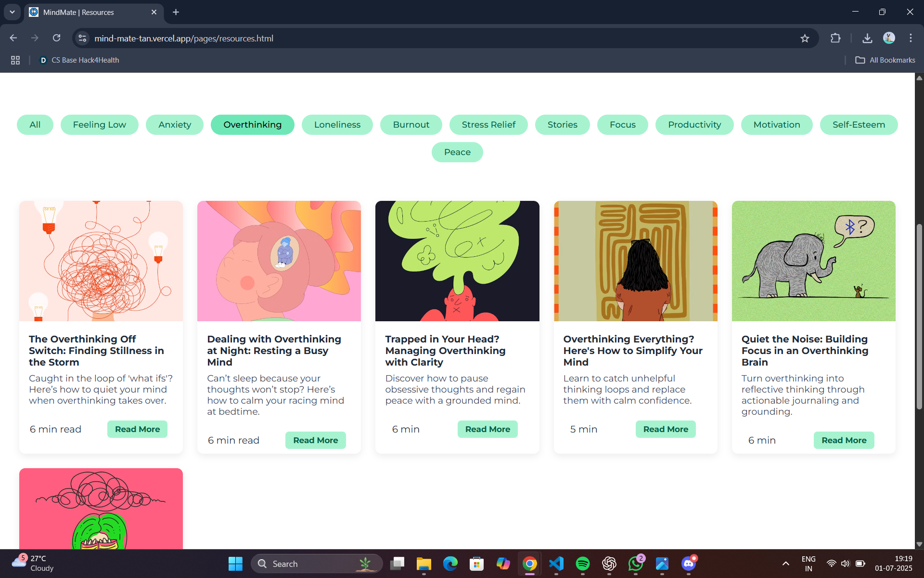Read More on Overthinking Off Switch article
Viewport: 924px width, 578px height.
click(x=137, y=429)
